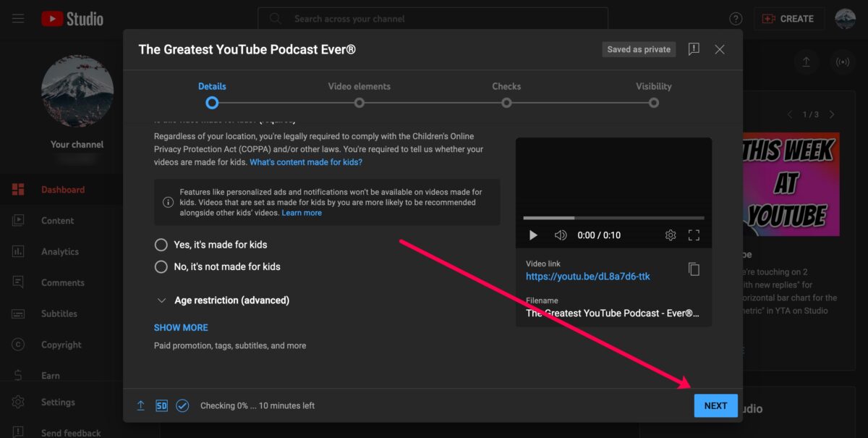Open the help question-mark icon
The image size is (868, 438).
point(736,19)
